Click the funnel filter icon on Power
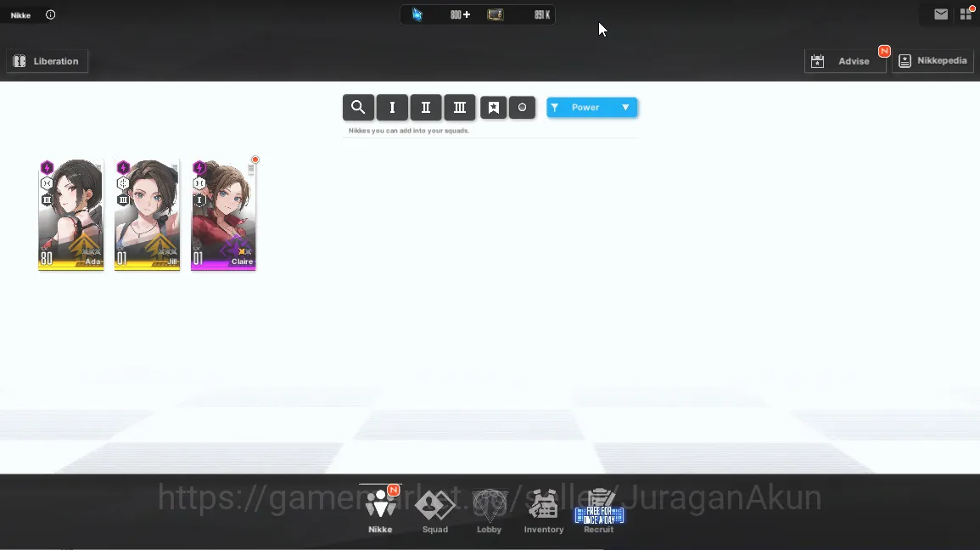The image size is (980, 550). tap(554, 108)
